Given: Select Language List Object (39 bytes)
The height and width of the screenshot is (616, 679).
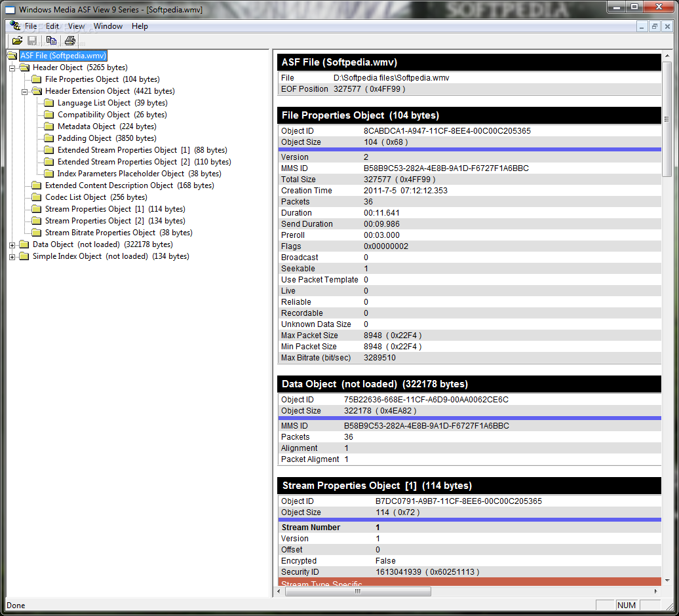Looking at the screenshot, I should pos(113,103).
